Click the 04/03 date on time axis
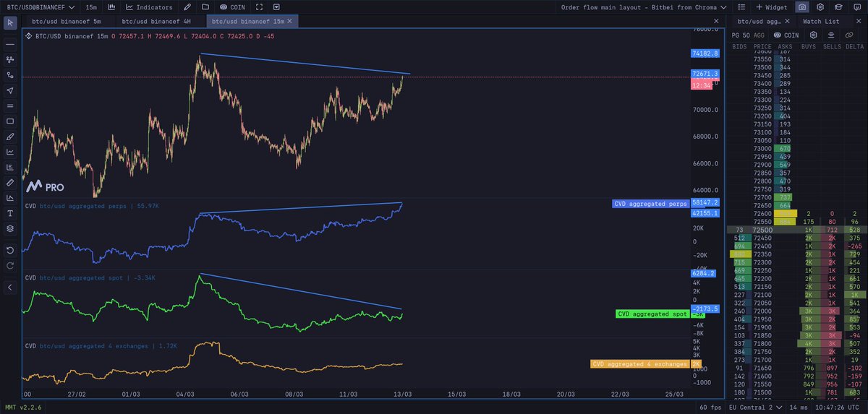The image size is (868, 414). click(185, 394)
